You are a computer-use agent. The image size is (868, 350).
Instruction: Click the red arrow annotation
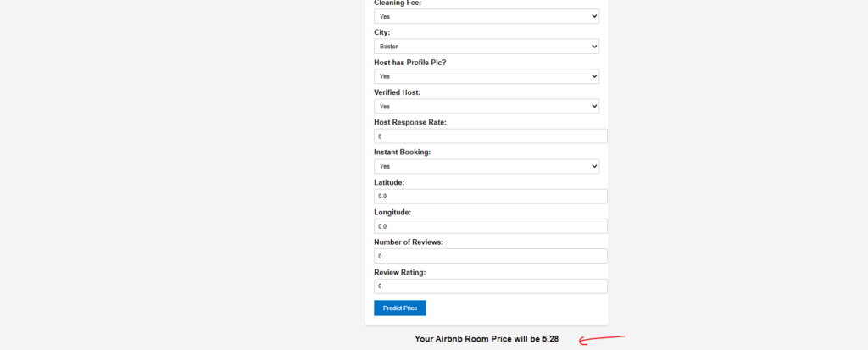[605, 339]
